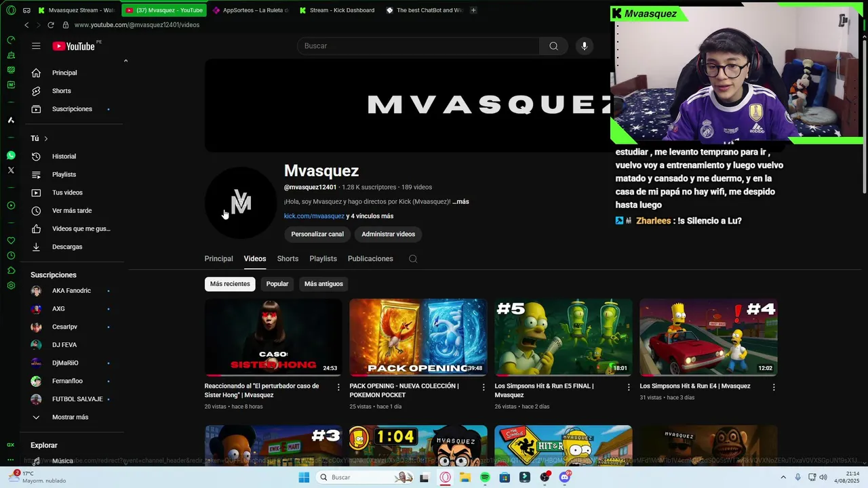
Task: Open Descargas in the YouTube sidebar
Action: tap(73, 247)
